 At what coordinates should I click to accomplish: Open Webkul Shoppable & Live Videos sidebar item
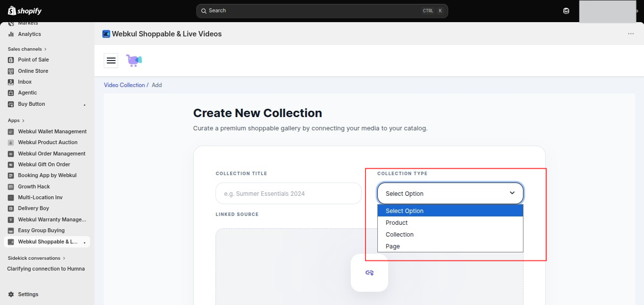click(x=47, y=242)
